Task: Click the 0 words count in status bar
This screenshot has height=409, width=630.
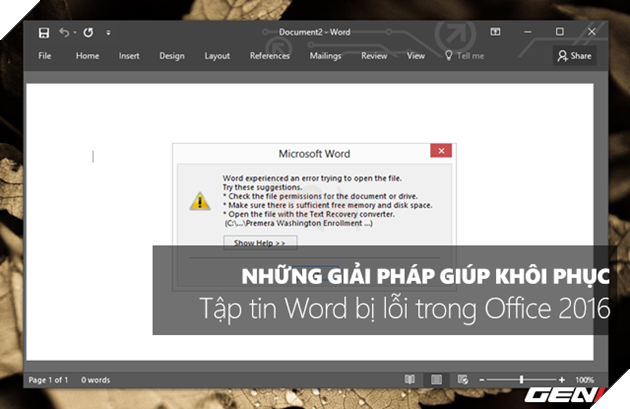Action: click(x=96, y=380)
